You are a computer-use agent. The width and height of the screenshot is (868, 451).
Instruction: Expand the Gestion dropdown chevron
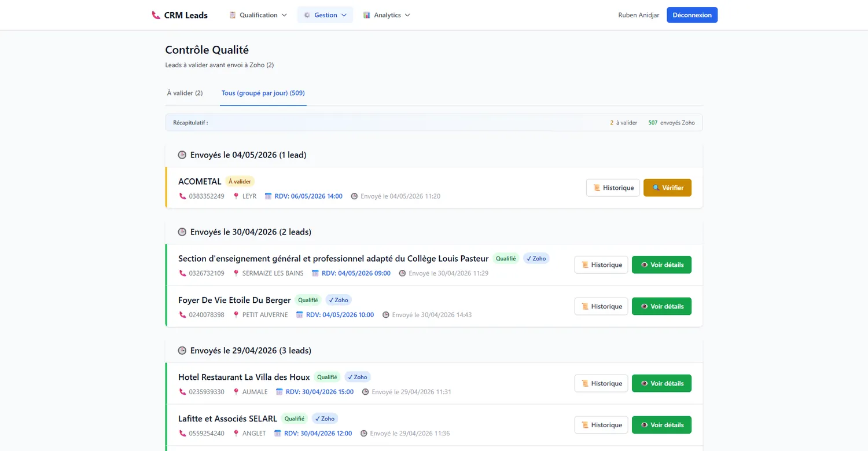(x=344, y=15)
